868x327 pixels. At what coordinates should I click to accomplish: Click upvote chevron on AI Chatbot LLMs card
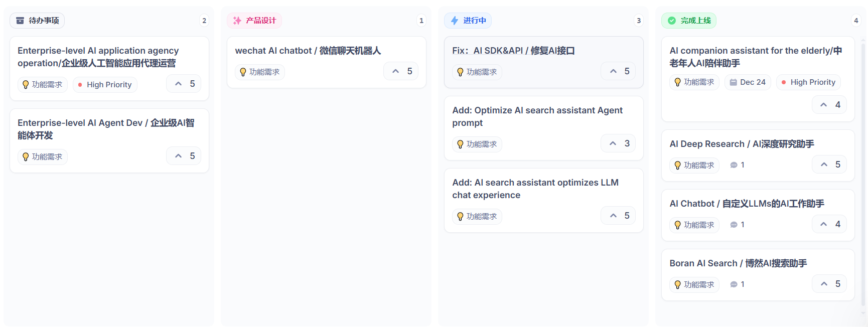[x=823, y=224]
